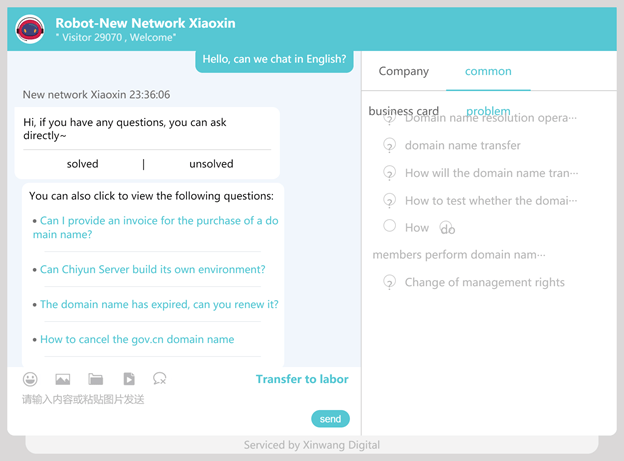This screenshot has width=624, height=461.
Task: Open the emoji picker icon
Action: coord(30,379)
